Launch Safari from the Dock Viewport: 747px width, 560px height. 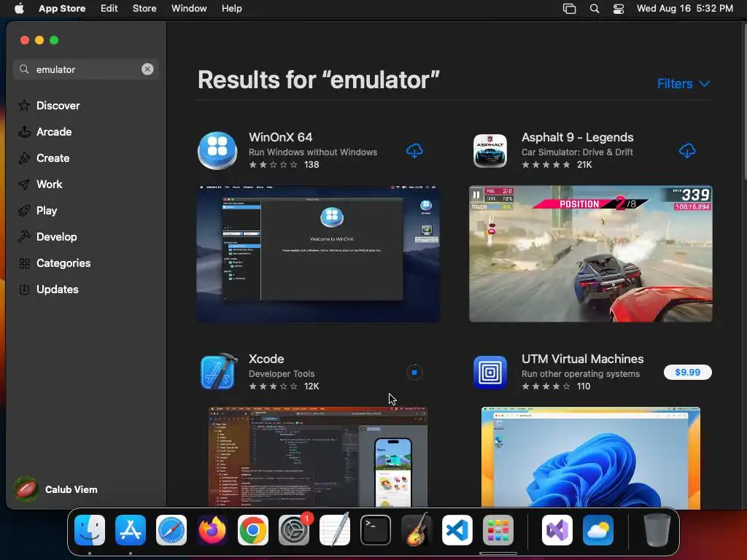(171, 530)
